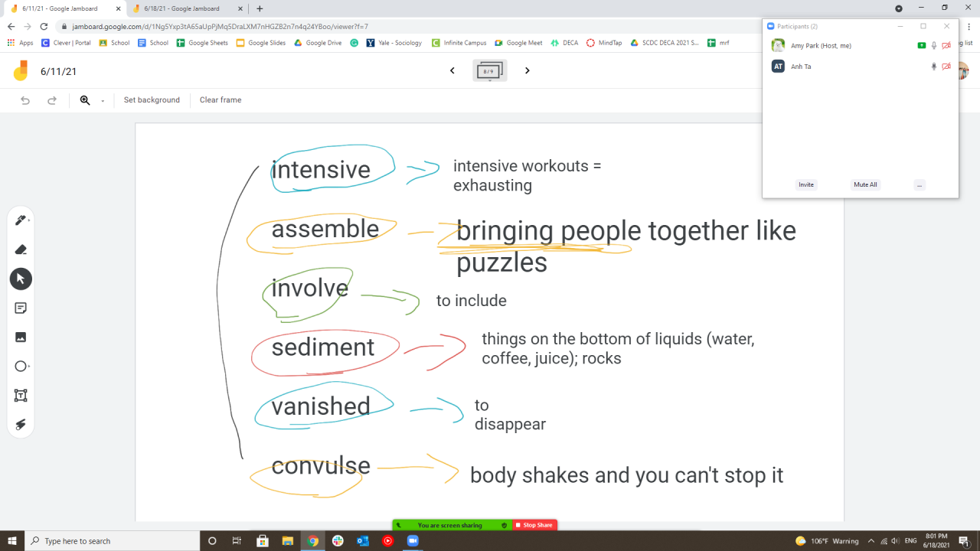This screenshot has width=980, height=551.
Task: Open the Jamboard home logo
Action: pos(21,71)
